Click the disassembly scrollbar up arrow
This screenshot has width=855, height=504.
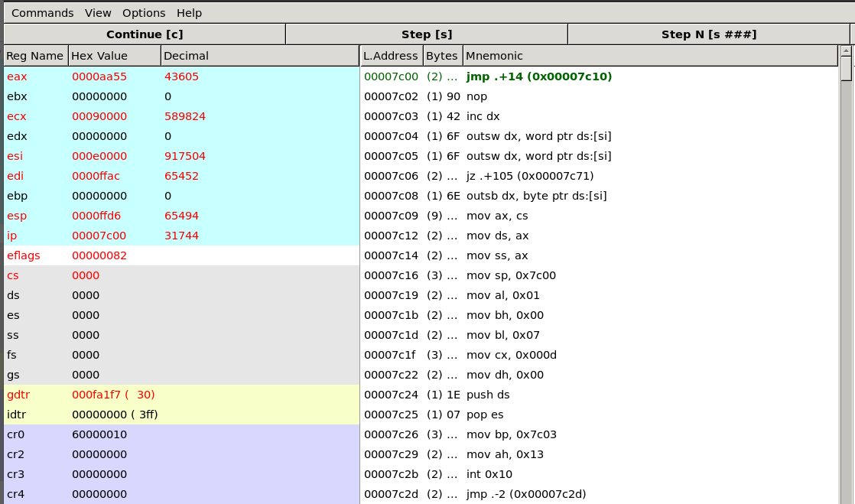click(847, 50)
